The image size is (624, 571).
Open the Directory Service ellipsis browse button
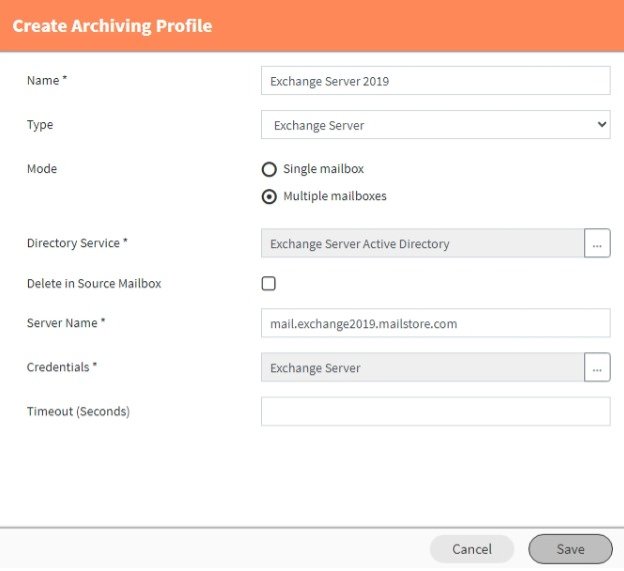[x=597, y=244]
